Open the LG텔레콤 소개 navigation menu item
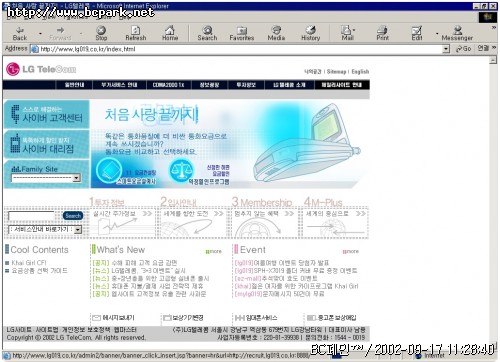Screen dimensions: 500x362 click(x=289, y=85)
